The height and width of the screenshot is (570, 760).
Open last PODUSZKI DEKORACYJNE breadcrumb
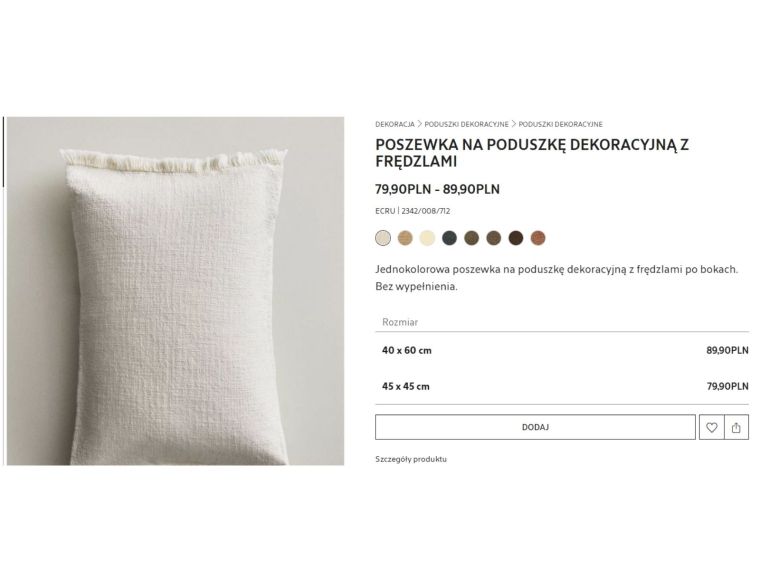click(x=560, y=124)
